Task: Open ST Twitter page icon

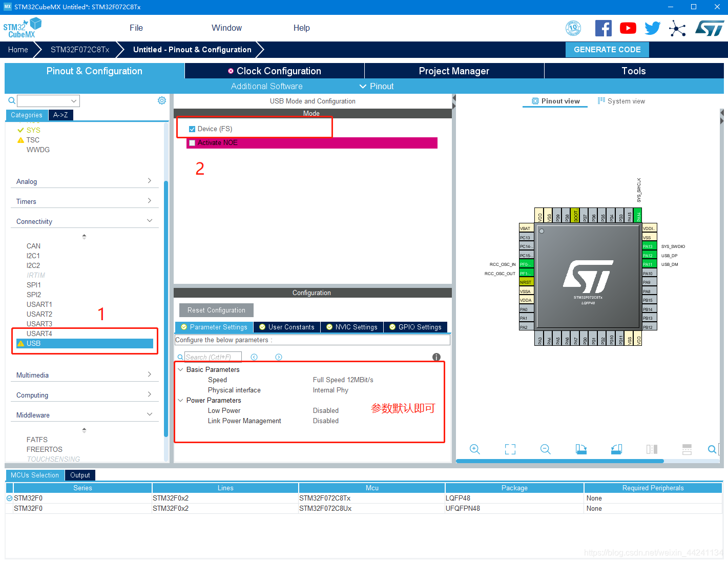Action: pos(653,28)
